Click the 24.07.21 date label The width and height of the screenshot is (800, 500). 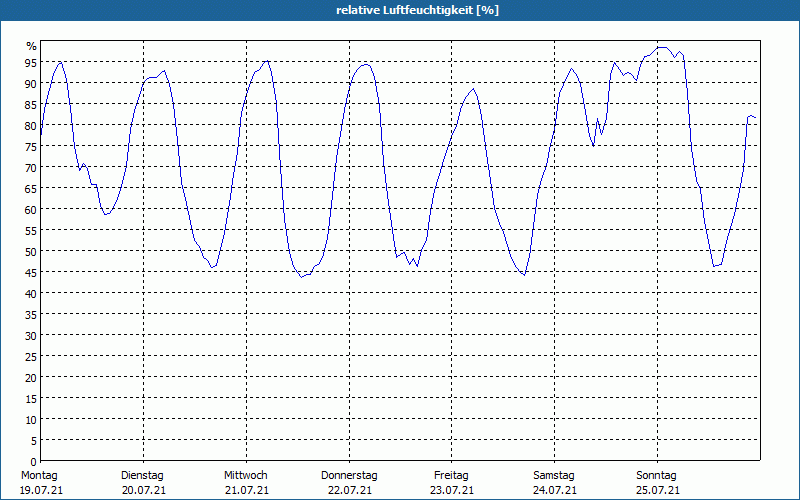(x=554, y=490)
